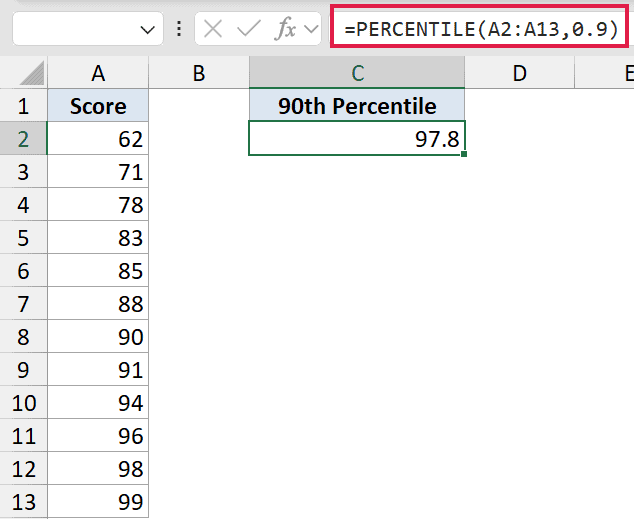Click the three-dot formula bar handle
634x519 pixels.
pos(179,29)
